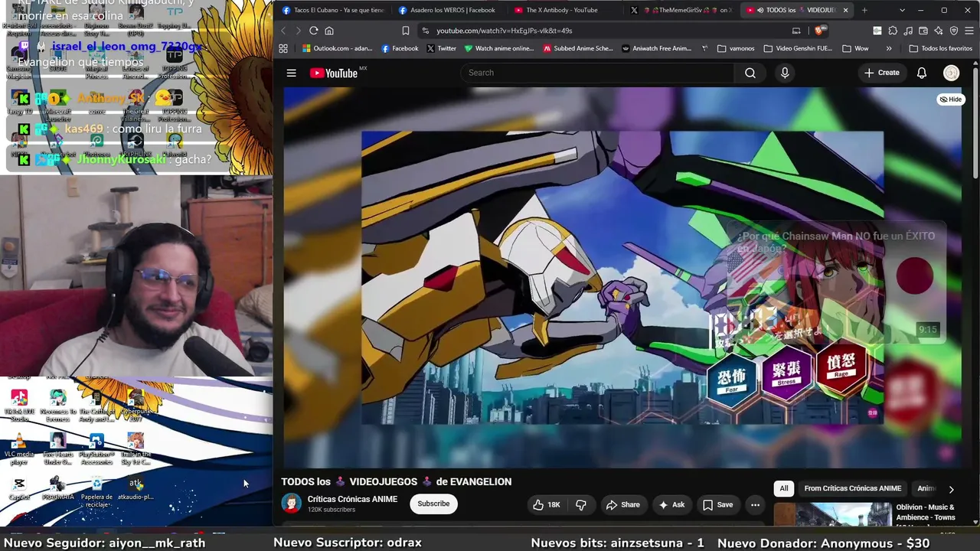The width and height of the screenshot is (980, 551).
Task: Open the Chainsaw Man suggested video card
Action: pos(836,281)
